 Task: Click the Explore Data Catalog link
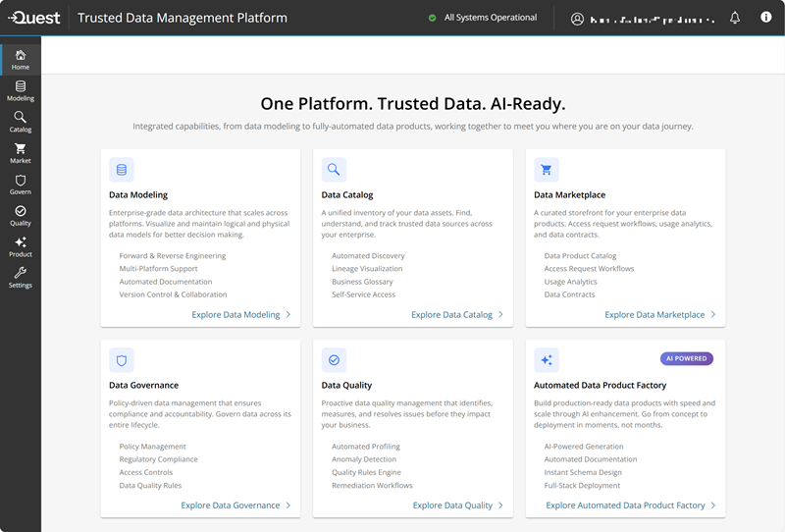pyautogui.click(x=457, y=315)
